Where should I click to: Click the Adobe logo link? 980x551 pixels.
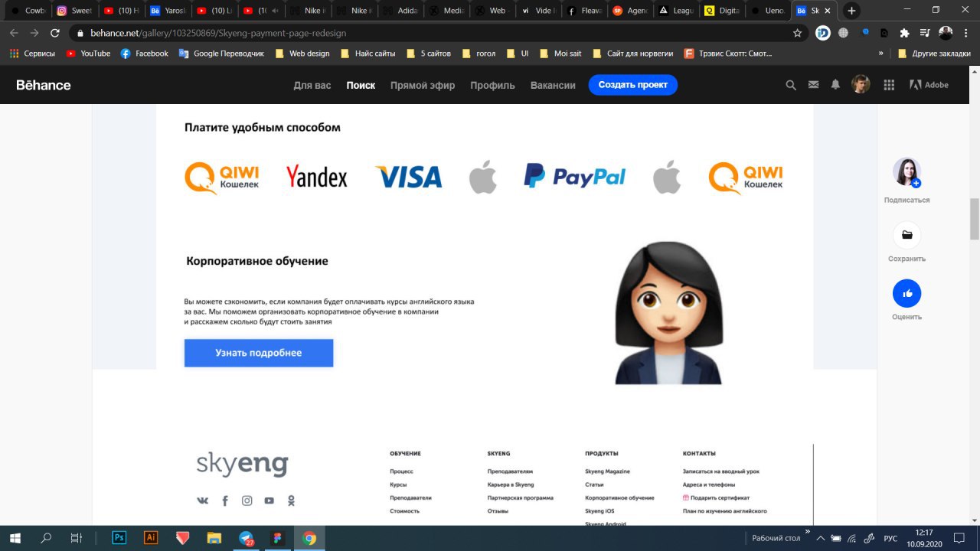(x=929, y=85)
